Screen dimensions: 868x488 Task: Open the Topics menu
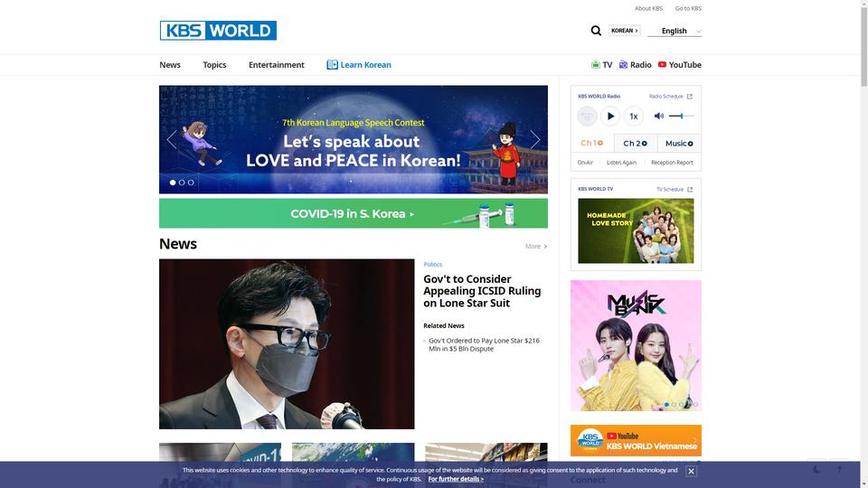pos(214,65)
